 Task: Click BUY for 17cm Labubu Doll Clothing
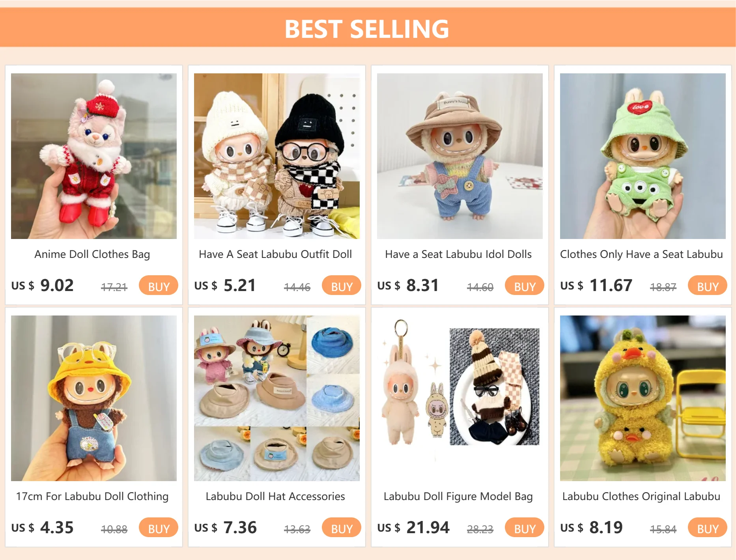[159, 528]
